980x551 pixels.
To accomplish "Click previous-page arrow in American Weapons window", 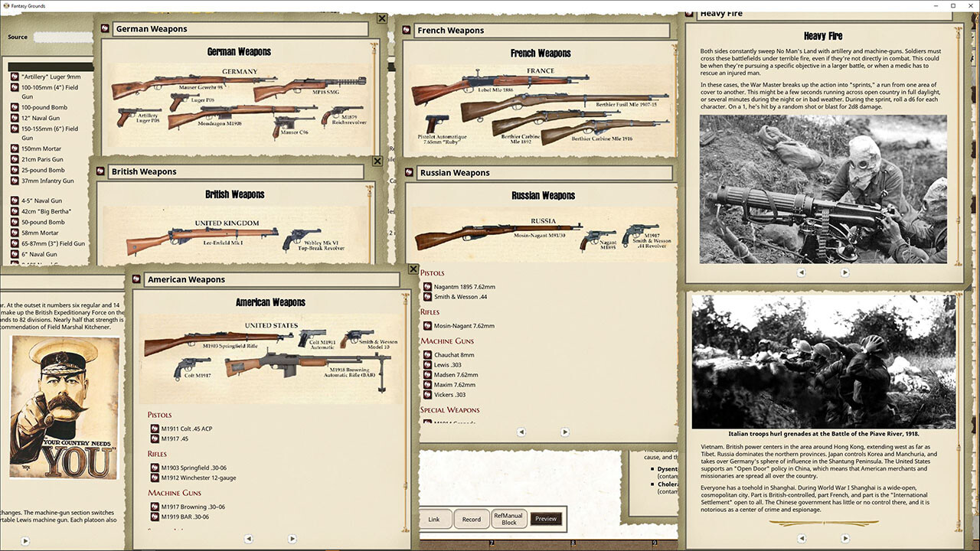I will 248,538.
